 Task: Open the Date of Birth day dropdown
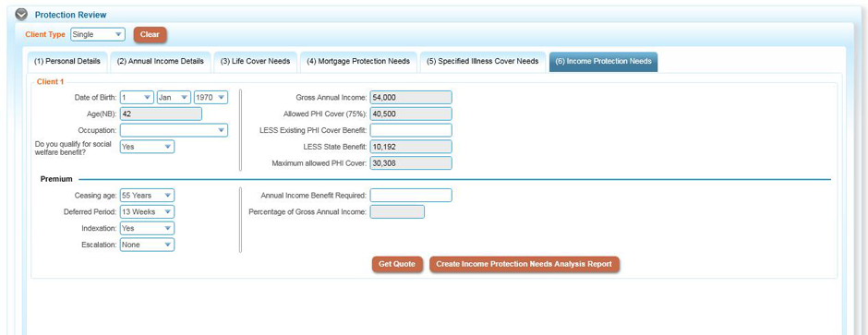pos(137,97)
